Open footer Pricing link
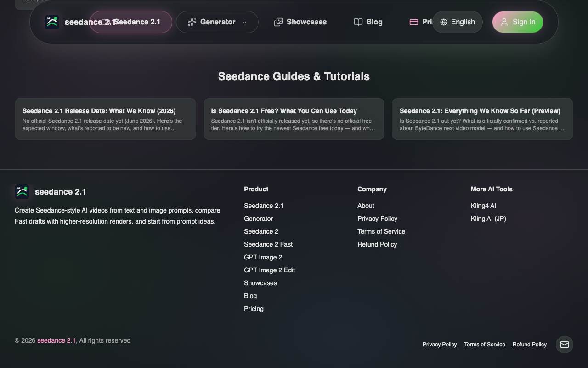 pyautogui.click(x=254, y=309)
